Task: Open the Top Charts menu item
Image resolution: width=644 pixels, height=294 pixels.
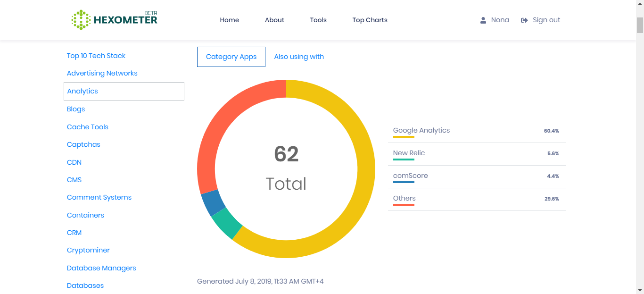Action: coord(370,20)
